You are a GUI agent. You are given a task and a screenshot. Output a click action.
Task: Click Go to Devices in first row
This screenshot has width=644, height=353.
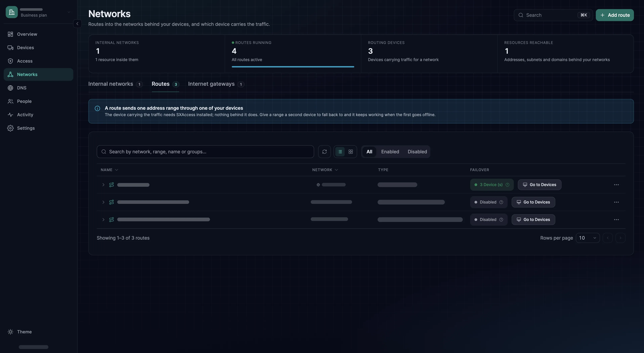(x=540, y=185)
